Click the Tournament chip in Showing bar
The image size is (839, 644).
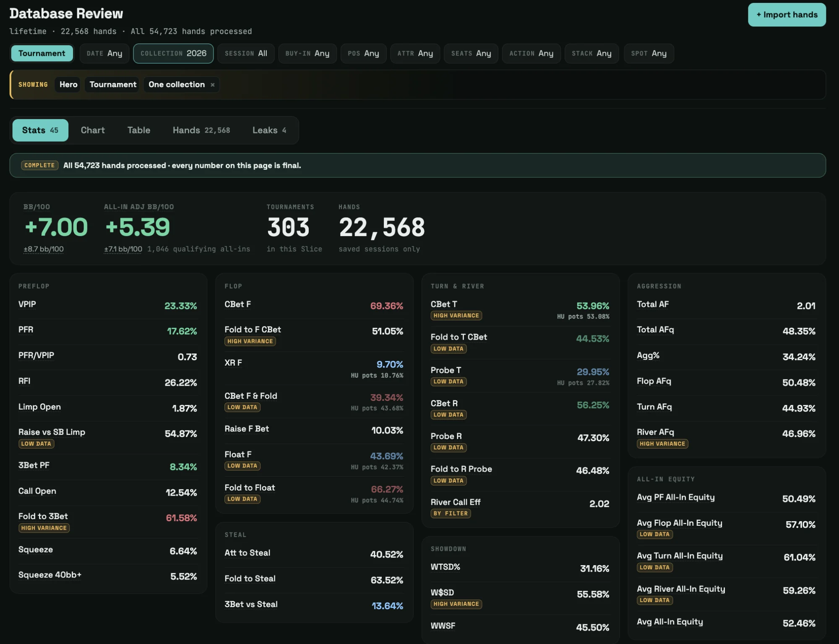tap(113, 85)
